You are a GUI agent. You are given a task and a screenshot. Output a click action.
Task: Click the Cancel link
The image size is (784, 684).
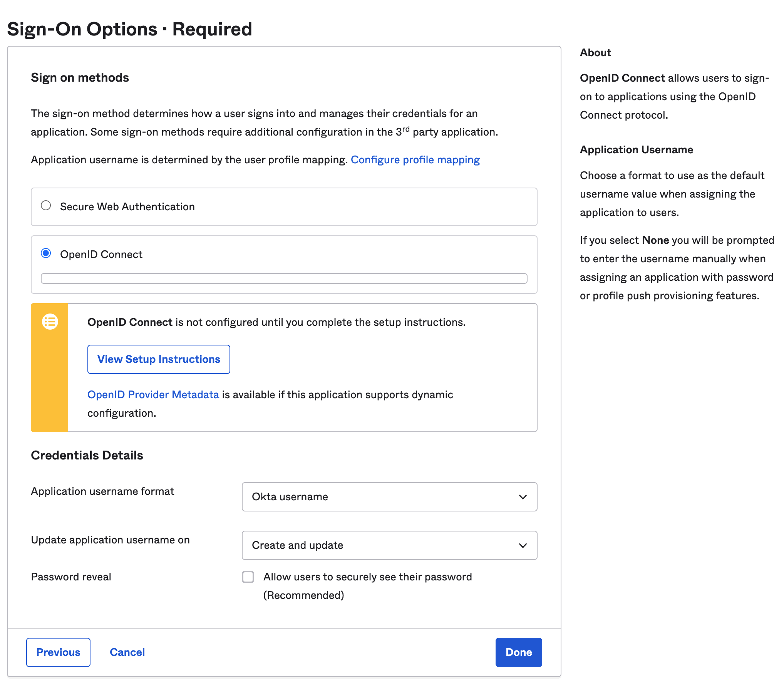pos(127,652)
